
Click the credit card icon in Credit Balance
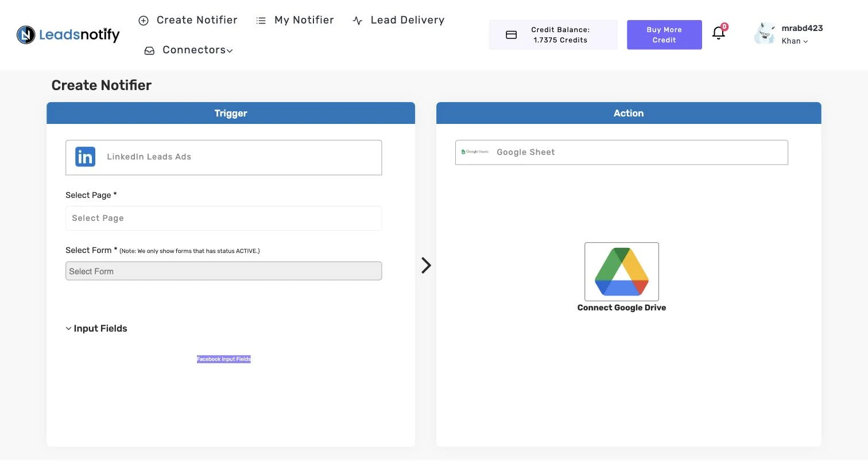pos(511,35)
